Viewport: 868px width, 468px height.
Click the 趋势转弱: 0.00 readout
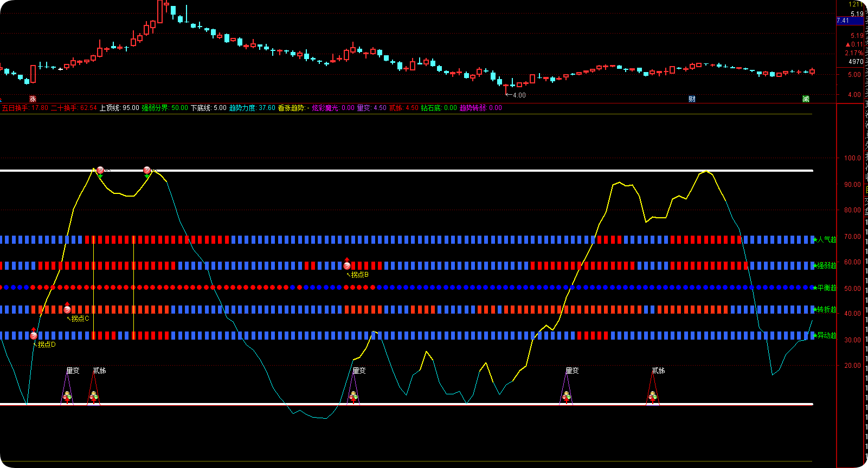(x=481, y=108)
